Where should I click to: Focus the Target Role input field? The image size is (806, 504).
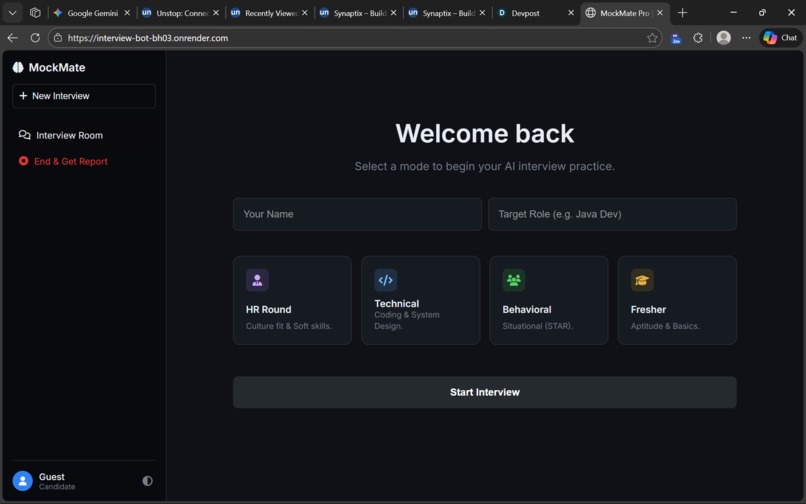point(612,214)
